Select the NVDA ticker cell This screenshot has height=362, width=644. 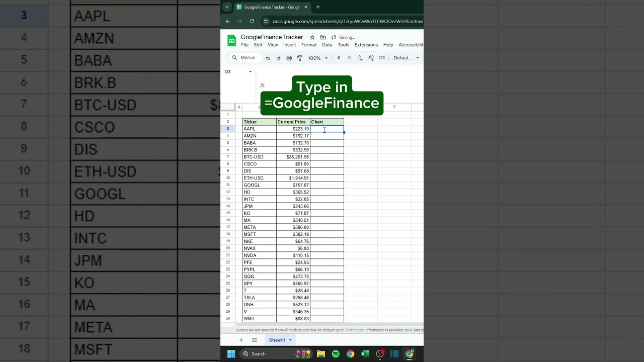[260, 255]
